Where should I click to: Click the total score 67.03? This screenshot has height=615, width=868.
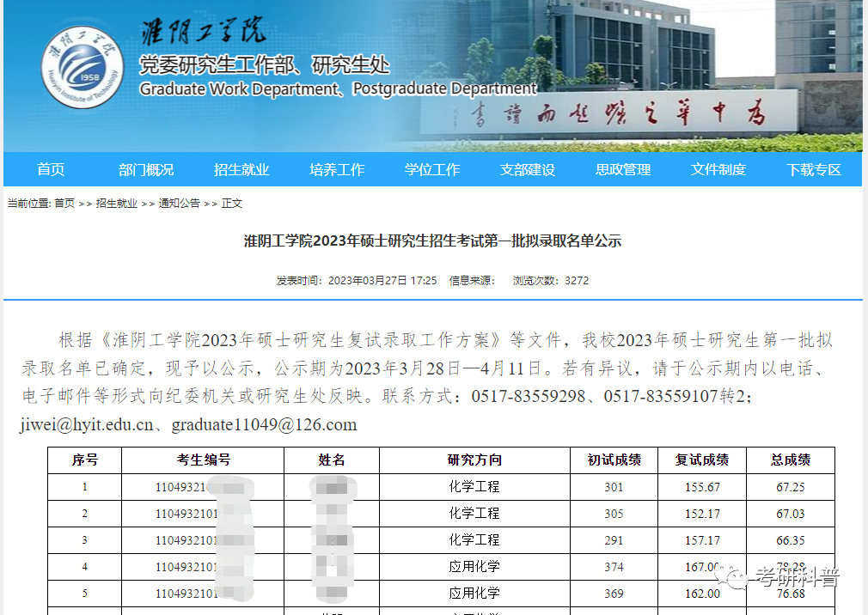pyautogui.click(x=791, y=514)
